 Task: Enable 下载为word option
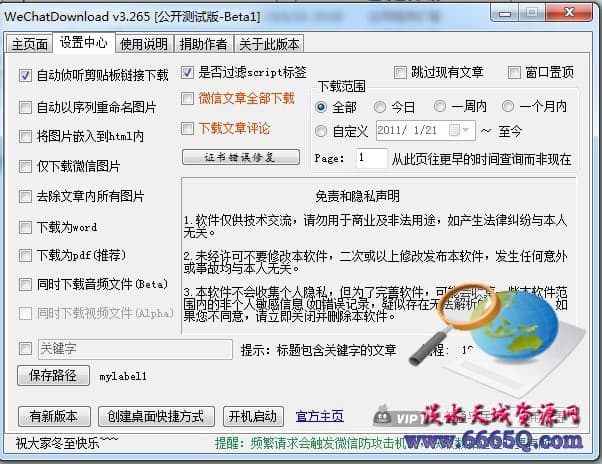25,227
